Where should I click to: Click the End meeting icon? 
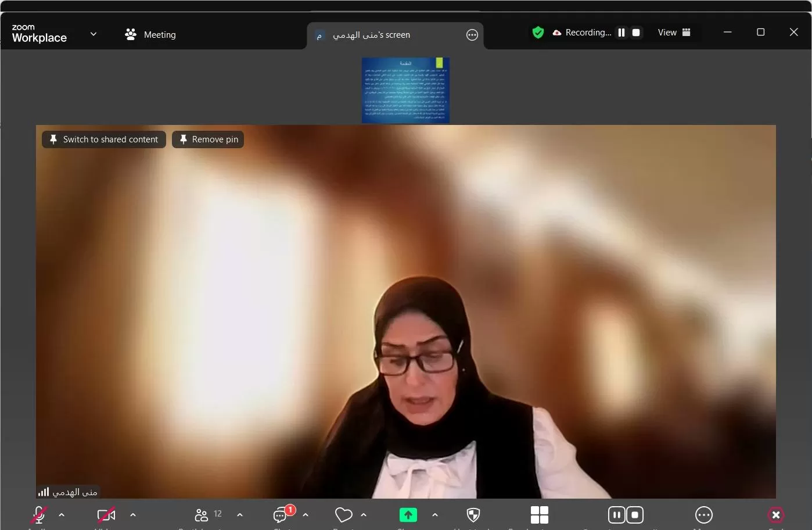point(775,515)
